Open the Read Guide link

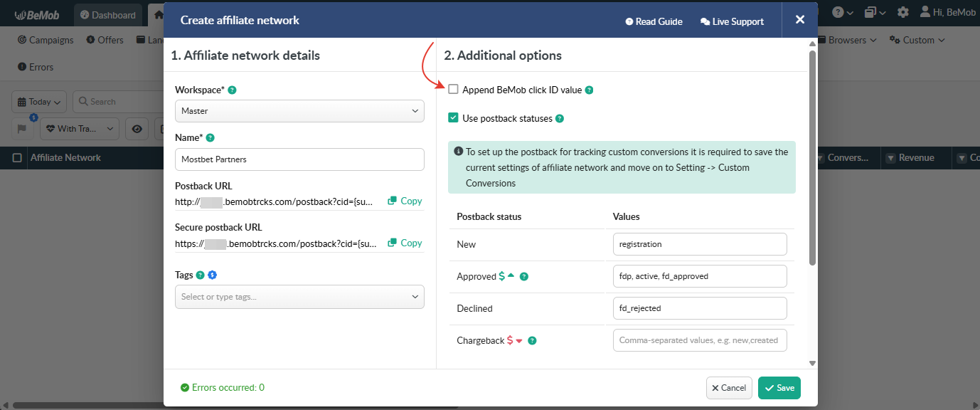click(654, 21)
